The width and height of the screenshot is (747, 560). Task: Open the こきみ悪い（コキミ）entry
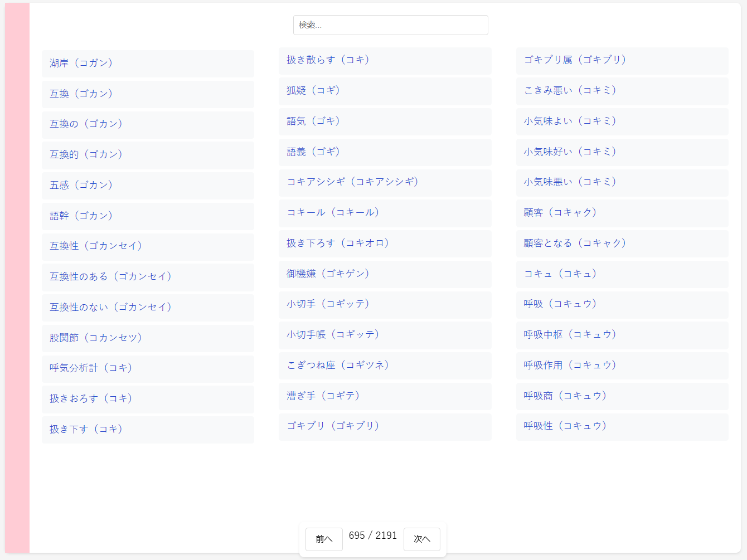(622, 91)
